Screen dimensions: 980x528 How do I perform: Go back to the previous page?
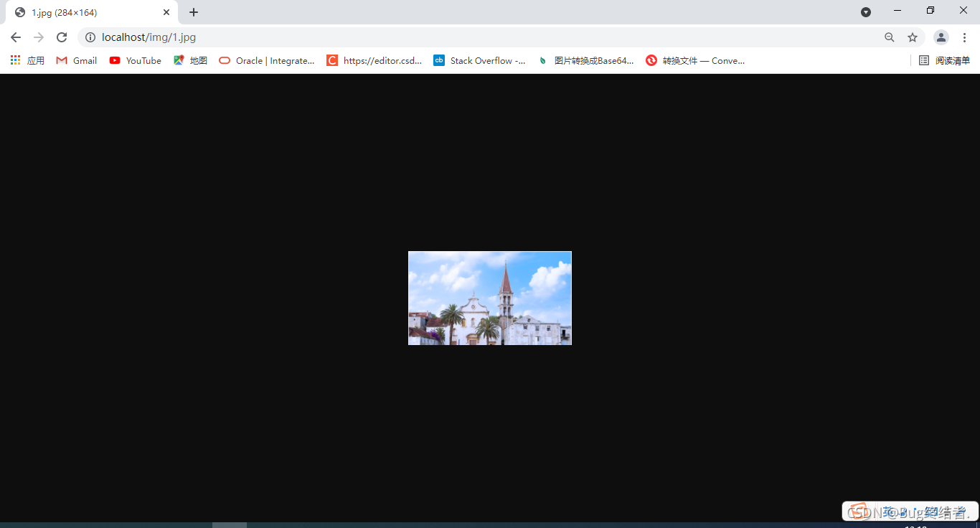[x=16, y=37]
